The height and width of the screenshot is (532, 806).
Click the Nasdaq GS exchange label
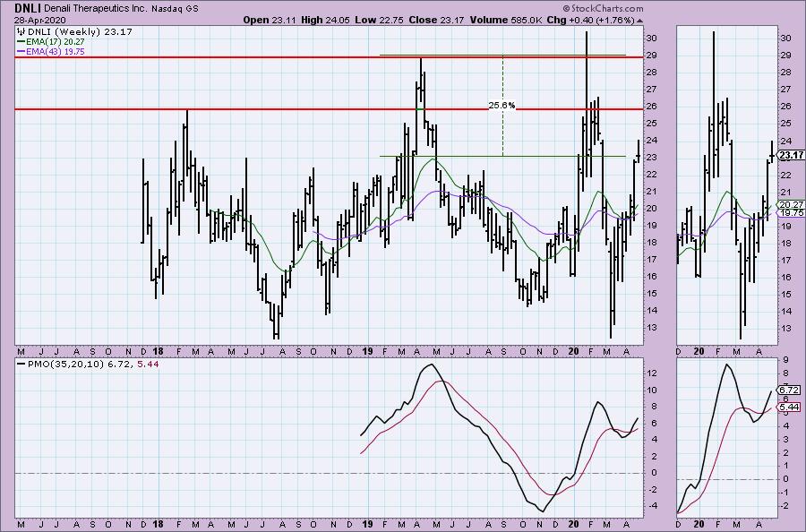click(x=176, y=9)
